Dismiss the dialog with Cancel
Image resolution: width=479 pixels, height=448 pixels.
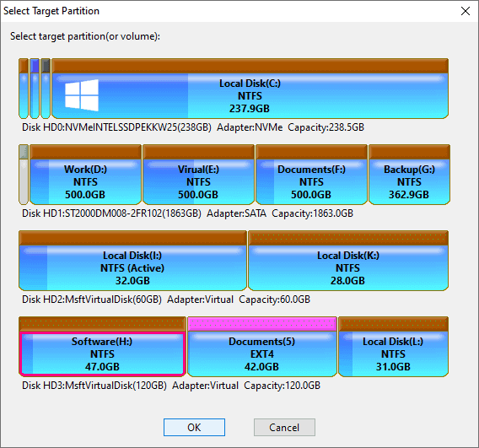pos(284,427)
